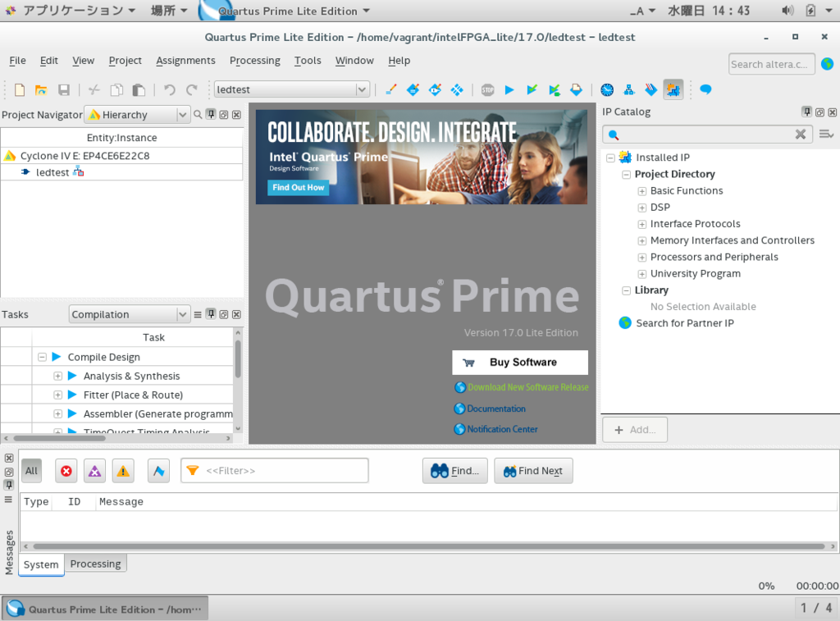Image resolution: width=840 pixels, height=621 pixels.
Task: Collapse the Library node in IP Catalog
Action: (x=626, y=290)
